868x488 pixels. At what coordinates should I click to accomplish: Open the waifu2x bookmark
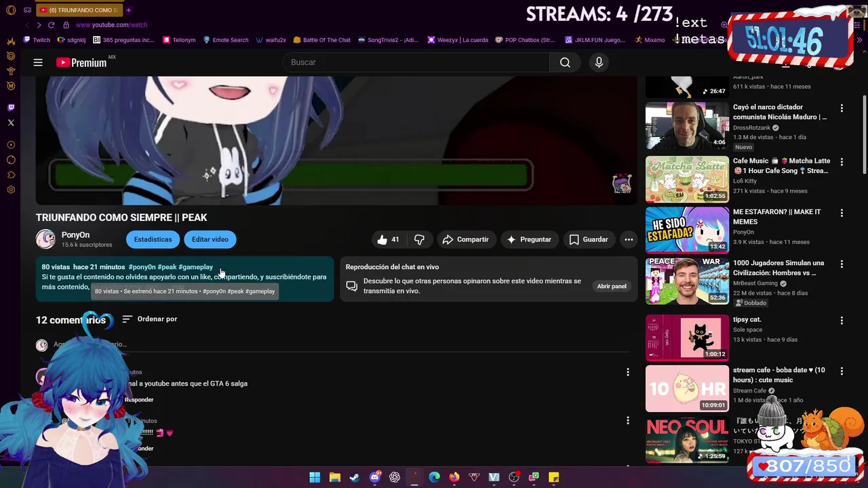(x=271, y=40)
